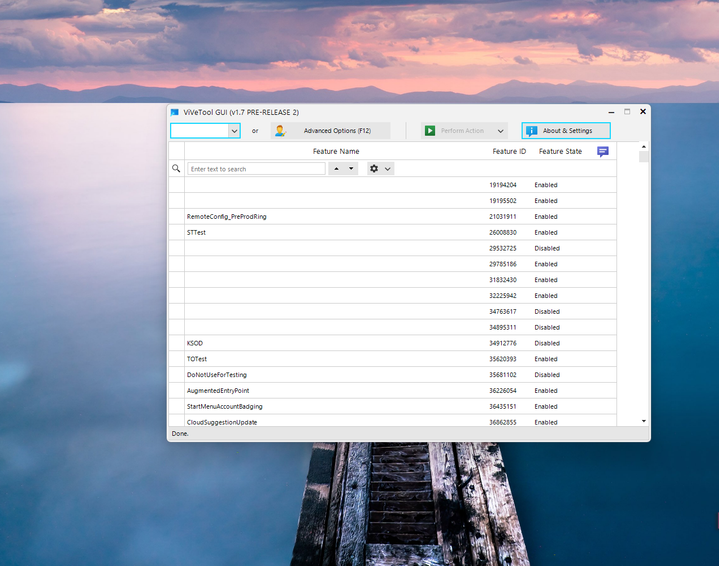This screenshot has height=566, width=719.
Task: Sort by Feature State column header
Action: tap(560, 152)
